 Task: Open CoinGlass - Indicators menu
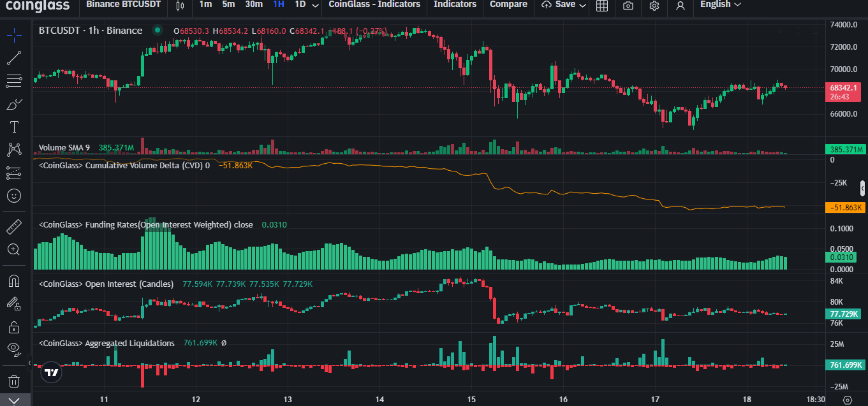coord(374,4)
